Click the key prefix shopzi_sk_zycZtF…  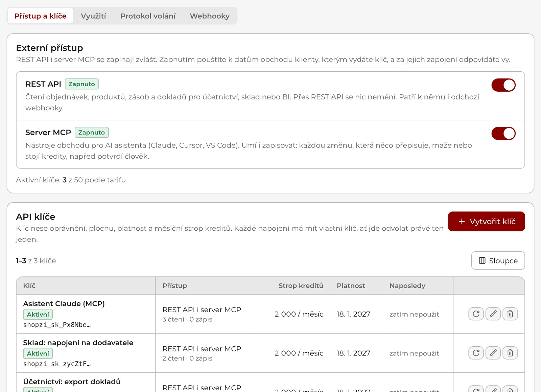click(x=57, y=364)
